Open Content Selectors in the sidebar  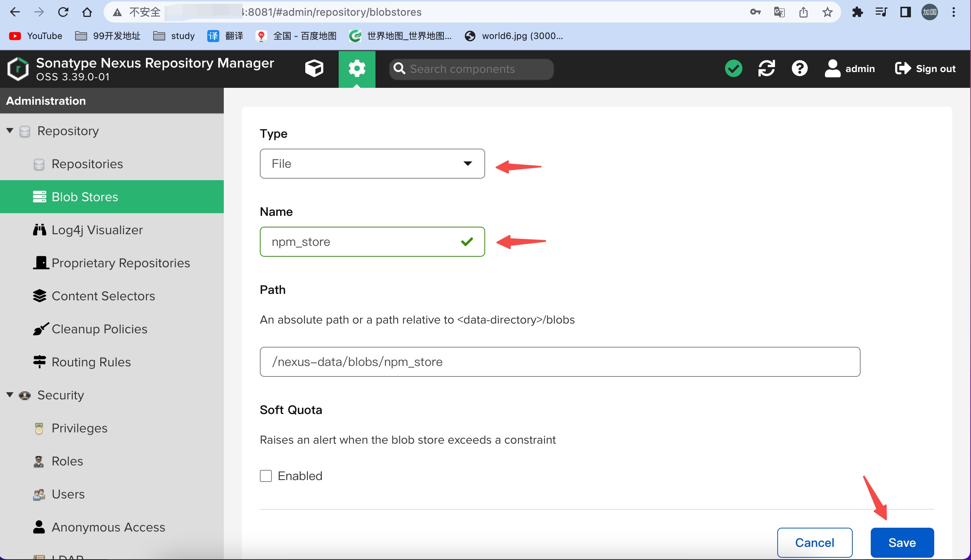click(x=112, y=296)
